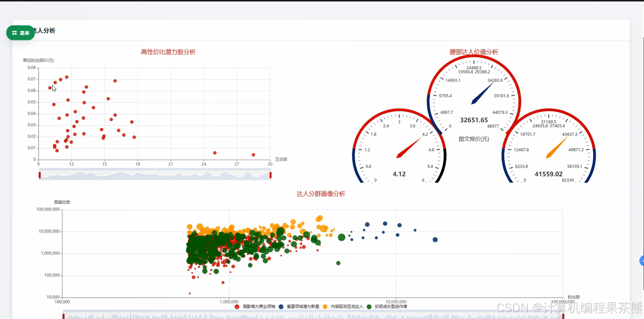This screenshot has width=644, height=319.
Task: Click the 单位粉丝报价(元) axis label
Action: tap(38, 60)
